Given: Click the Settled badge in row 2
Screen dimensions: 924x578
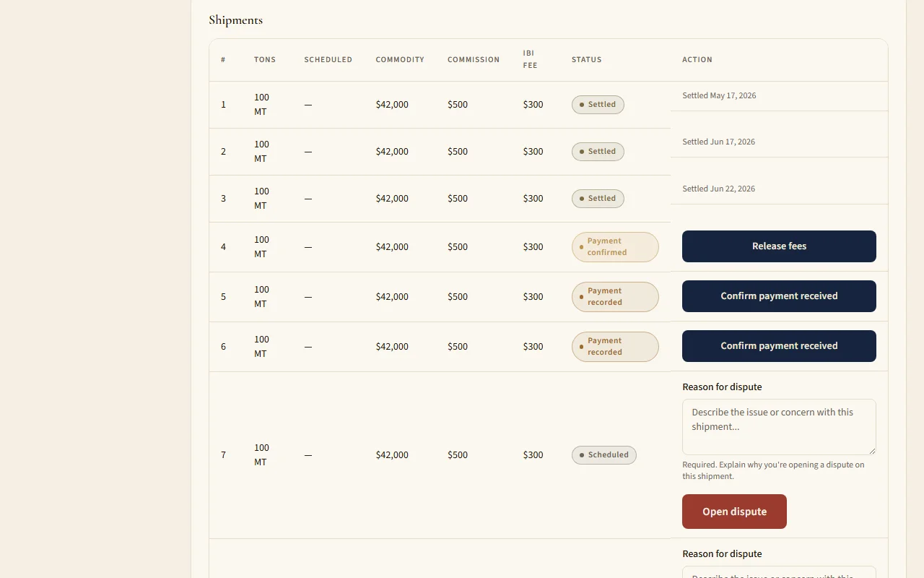Looking at the screenshot, I should tap(598, 152).
